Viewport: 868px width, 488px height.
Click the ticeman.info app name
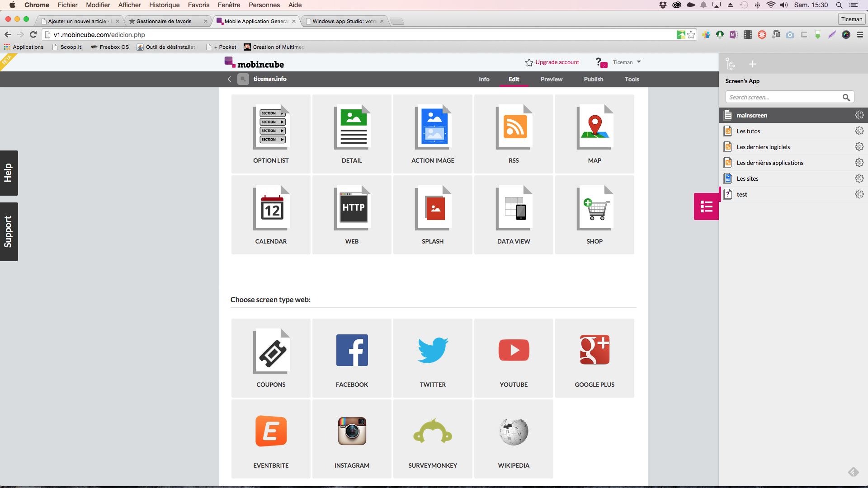(x=270, y=79)
